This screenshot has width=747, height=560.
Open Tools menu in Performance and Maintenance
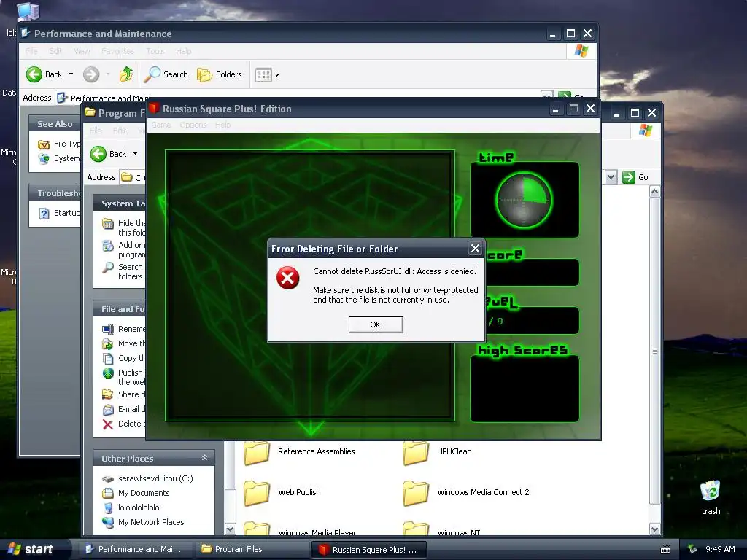[155, 51]
